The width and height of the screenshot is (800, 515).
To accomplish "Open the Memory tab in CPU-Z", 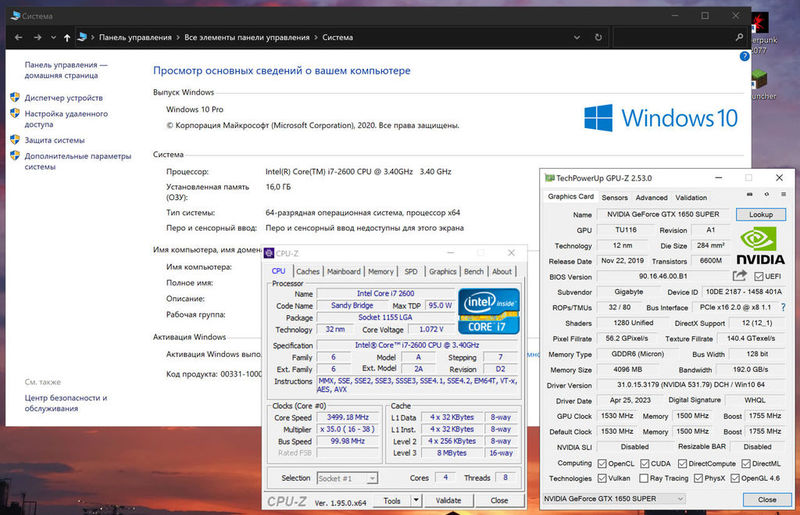I will pyautogui.click(x=381, y=272).
